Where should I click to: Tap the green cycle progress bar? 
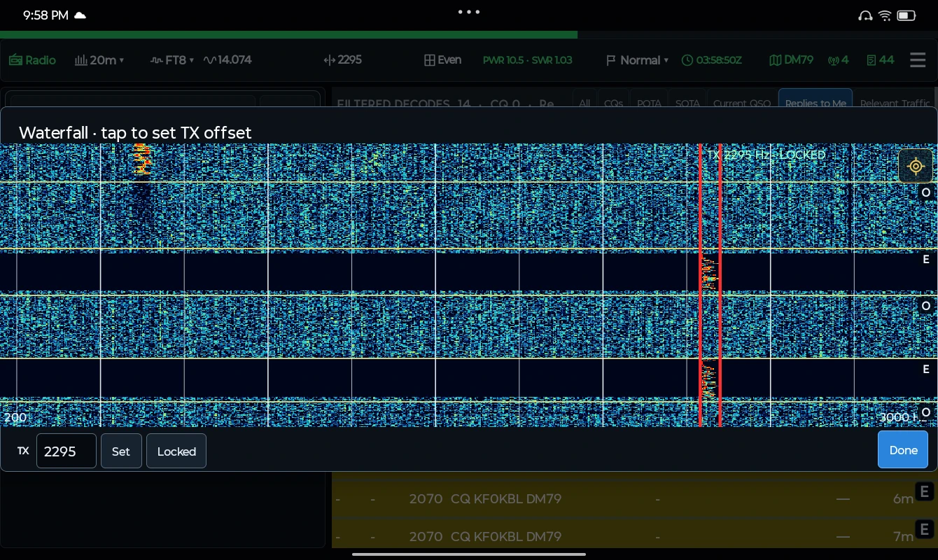tap(288, 34)
